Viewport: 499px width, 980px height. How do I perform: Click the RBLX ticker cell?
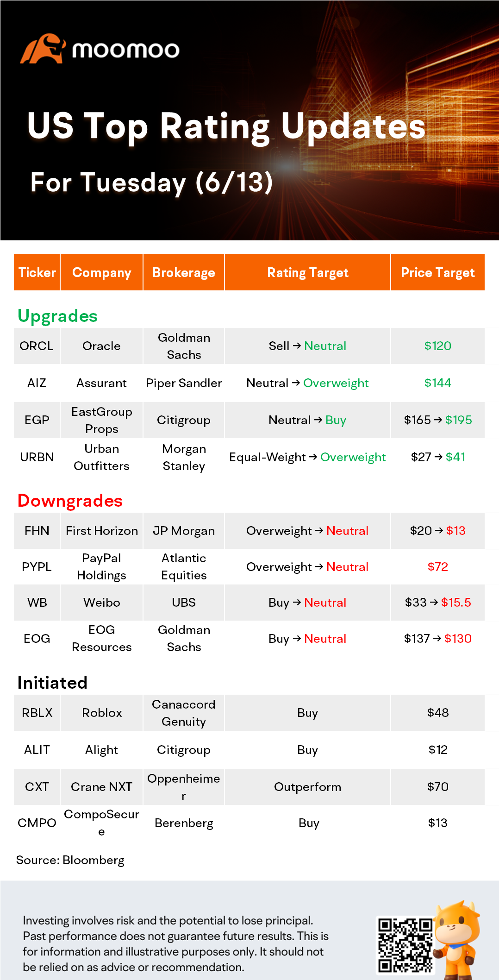(37, 713)
